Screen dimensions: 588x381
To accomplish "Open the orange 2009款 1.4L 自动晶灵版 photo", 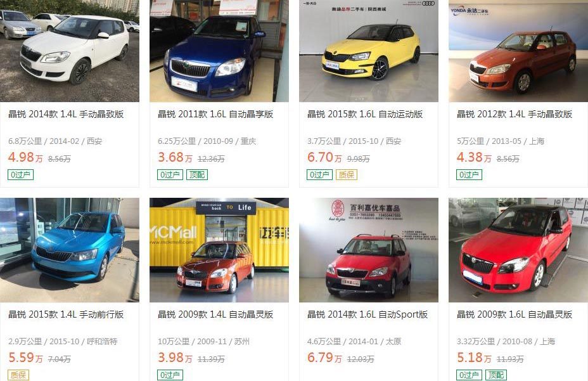I will point(219,250).
